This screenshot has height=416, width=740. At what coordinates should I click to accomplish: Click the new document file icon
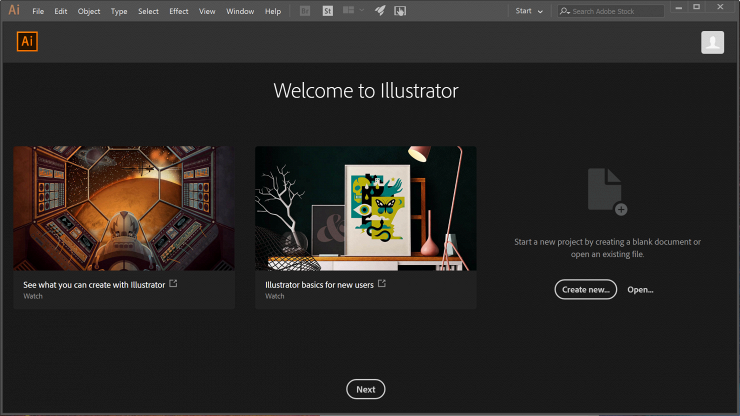point(606,190)
